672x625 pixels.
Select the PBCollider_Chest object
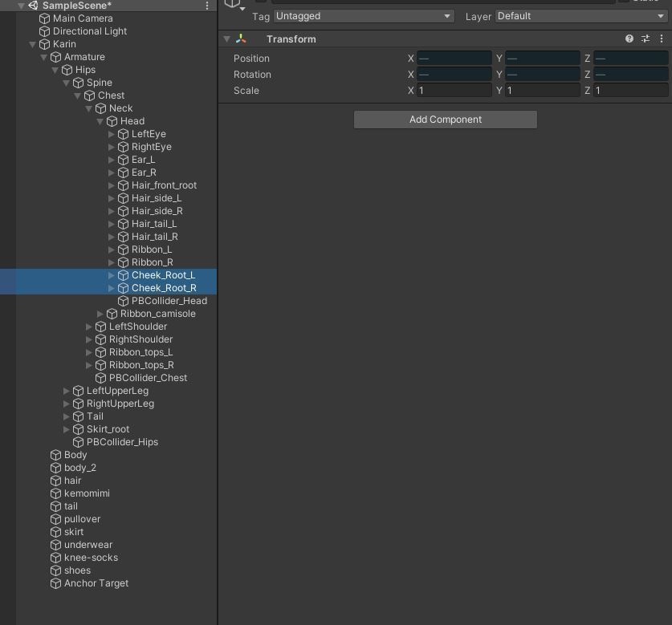(x=148, y=378)
